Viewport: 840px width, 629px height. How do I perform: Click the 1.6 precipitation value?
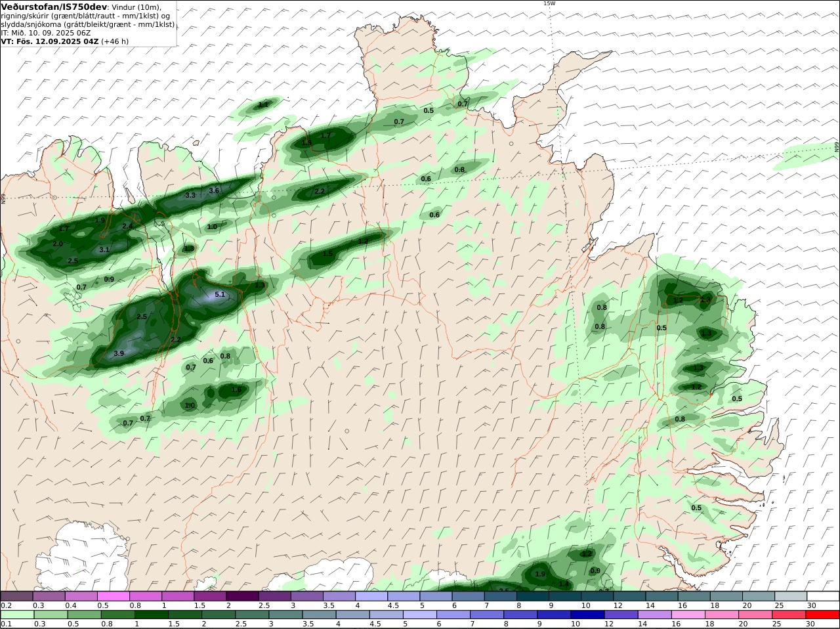pyautogui.click(x=236, y=389)
